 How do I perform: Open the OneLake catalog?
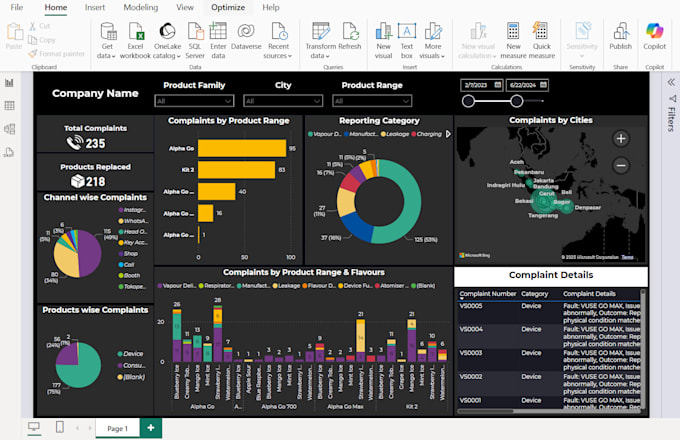tap(167, 41)
